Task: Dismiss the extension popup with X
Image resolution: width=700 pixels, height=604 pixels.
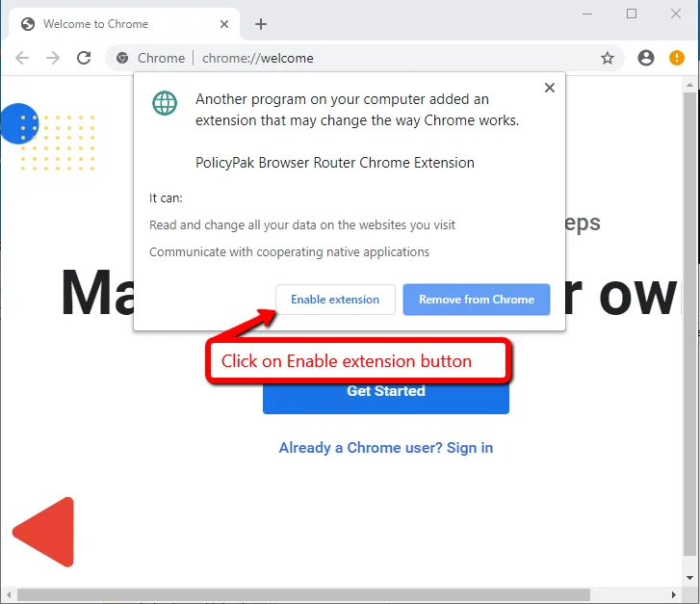Action: coord(549,88)
